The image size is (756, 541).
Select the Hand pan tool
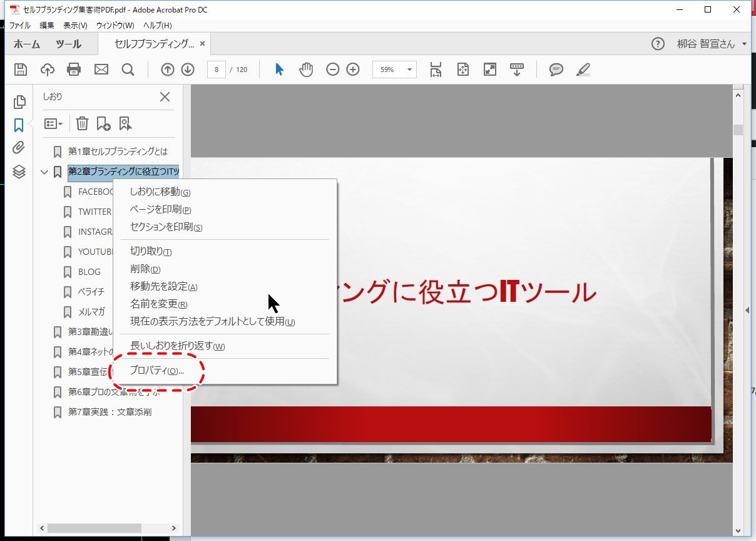click(x=305, y=70)
